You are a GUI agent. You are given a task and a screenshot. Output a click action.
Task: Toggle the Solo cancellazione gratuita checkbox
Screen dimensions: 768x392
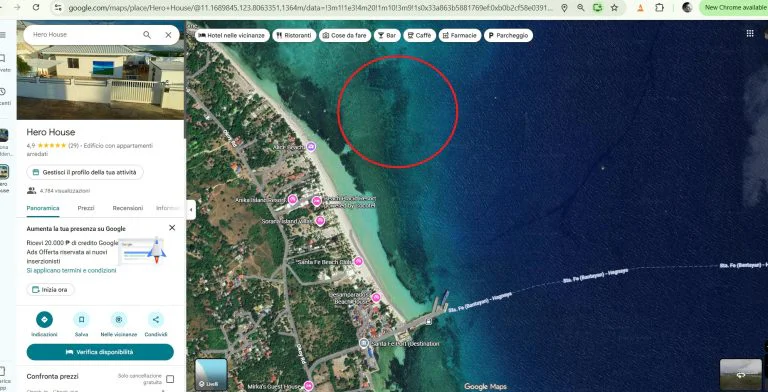[x=170, y=379]
